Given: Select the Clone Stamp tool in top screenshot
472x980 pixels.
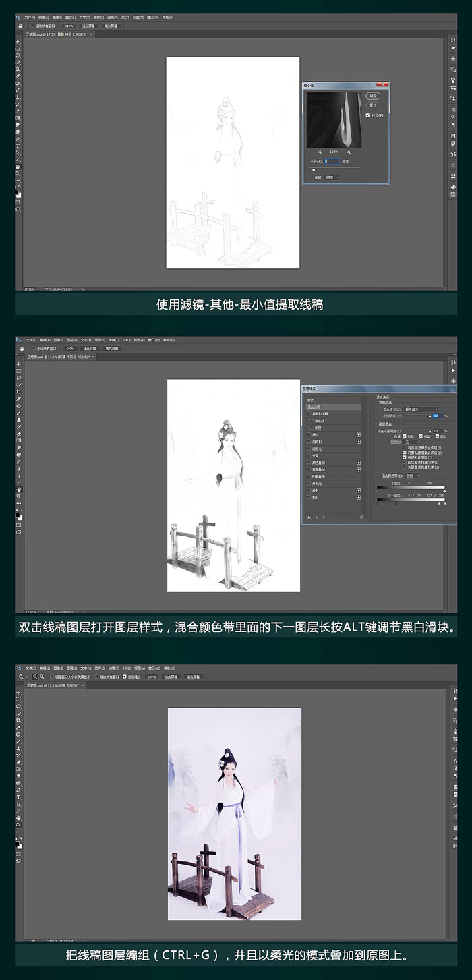Looking at the screenshot, I should tap(18, 97).
